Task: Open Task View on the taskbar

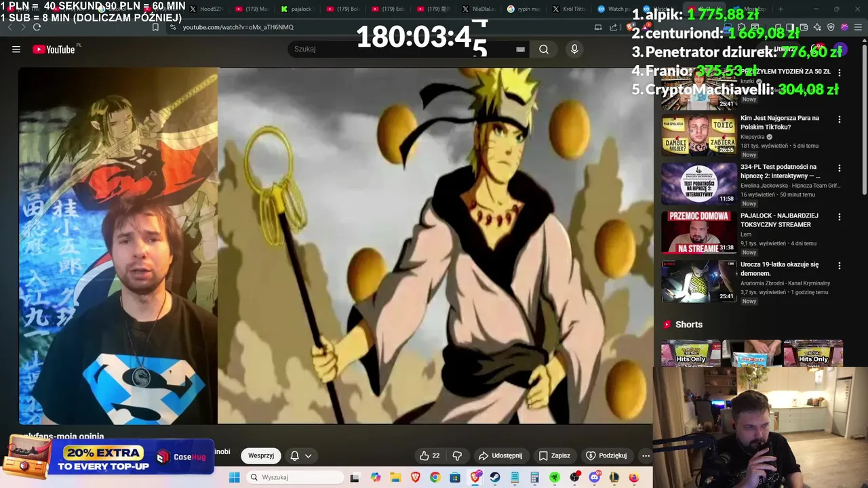Action: [x=354, y=477]
